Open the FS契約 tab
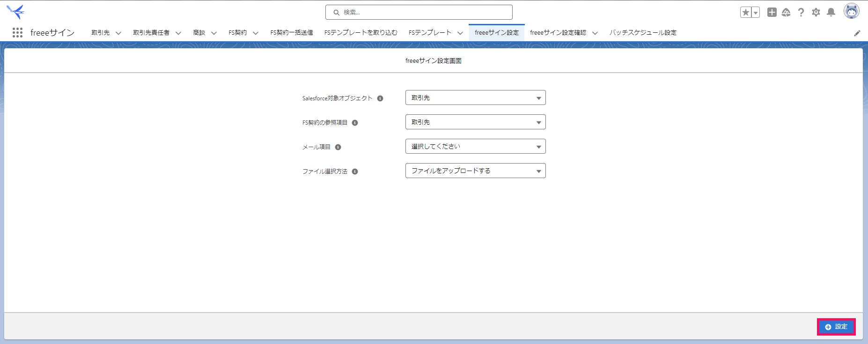Screen dimensions: 868x344 237,33
